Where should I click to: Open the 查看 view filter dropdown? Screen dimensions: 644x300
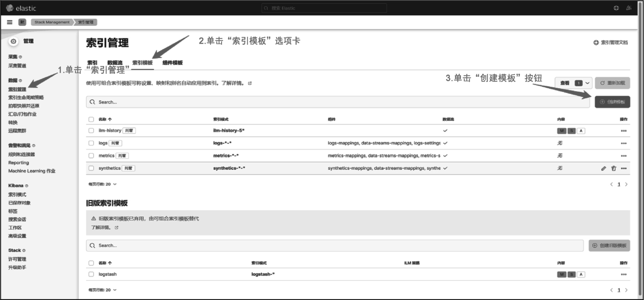pyautogui.click(x=574, y=83)
